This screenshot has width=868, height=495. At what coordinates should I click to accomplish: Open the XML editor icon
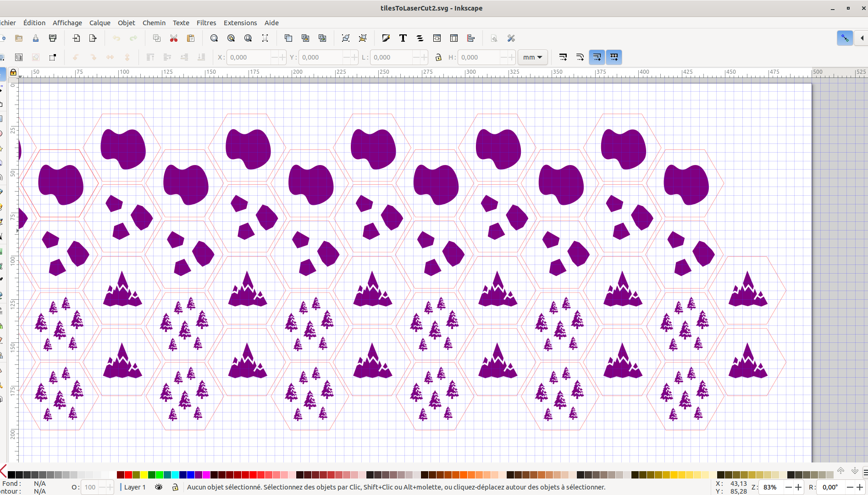(437, 38)
